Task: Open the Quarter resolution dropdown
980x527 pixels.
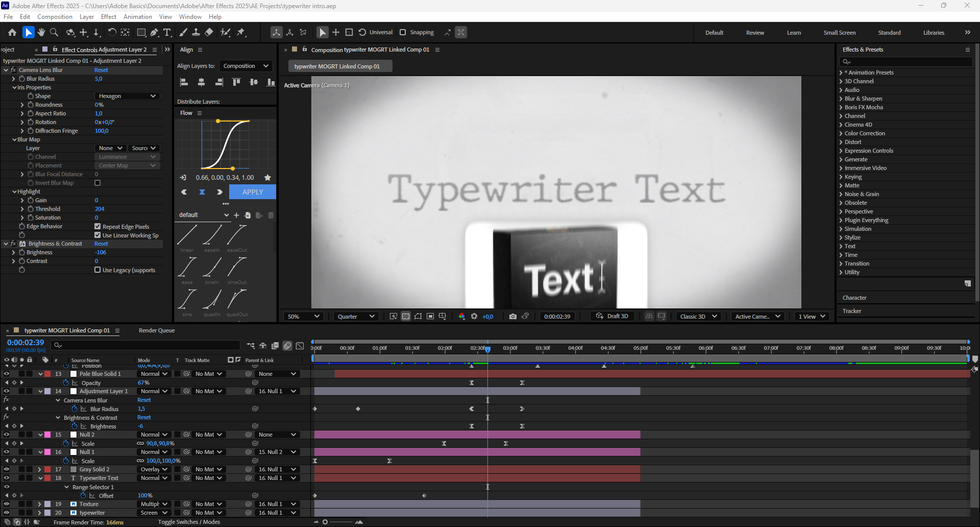Action: (x=356, y=317)
